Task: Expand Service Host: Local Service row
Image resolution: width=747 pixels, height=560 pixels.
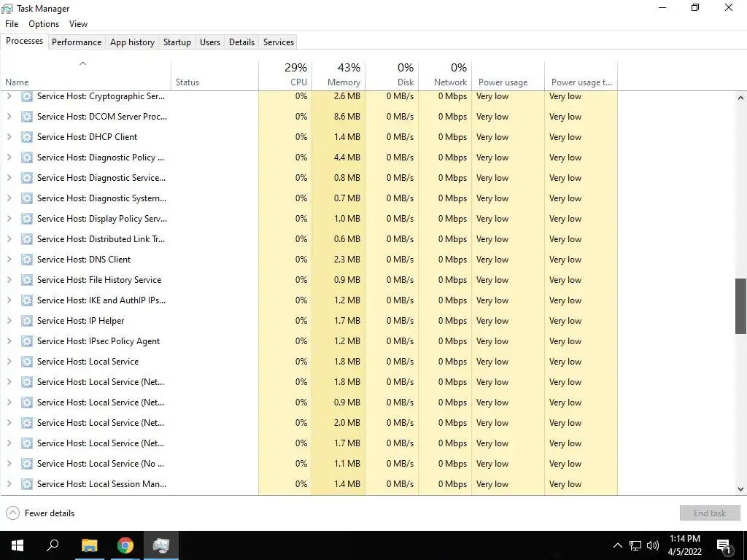Action: tap(9, 362)
